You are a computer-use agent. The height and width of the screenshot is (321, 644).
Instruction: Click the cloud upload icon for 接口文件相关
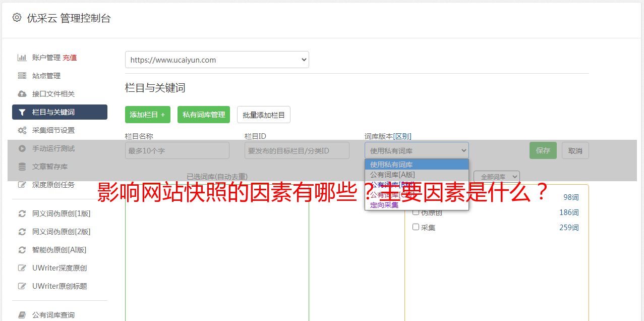click(x=22, y=94)
